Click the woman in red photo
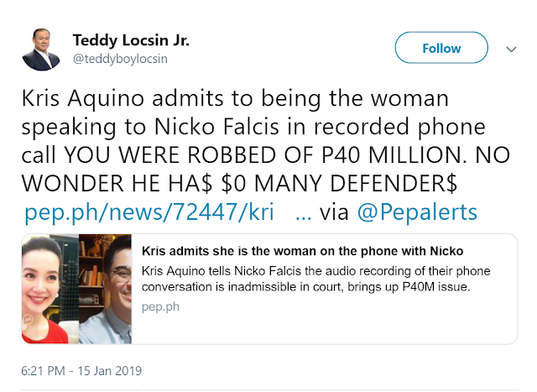Screen dimensions: 537x392 tap(50, 288)
